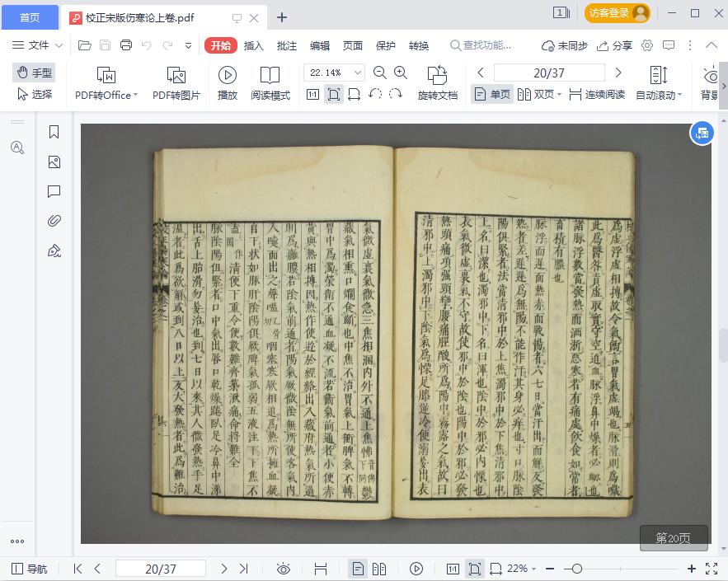Switch to 双页 double page view

click(x=539, y=94)
